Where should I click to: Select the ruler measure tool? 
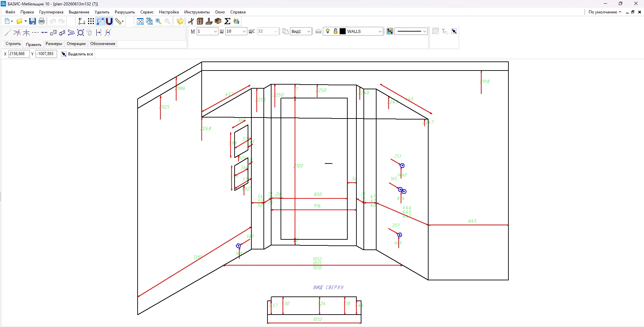pyautogui.click(x=118, y=21)
